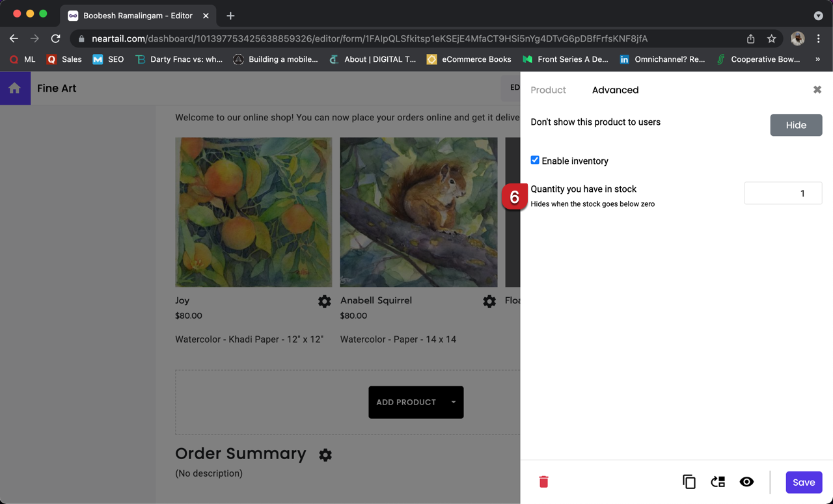Switch to the Product tab
The height and width of the screenshot is (504, 833).
[548, 90]
